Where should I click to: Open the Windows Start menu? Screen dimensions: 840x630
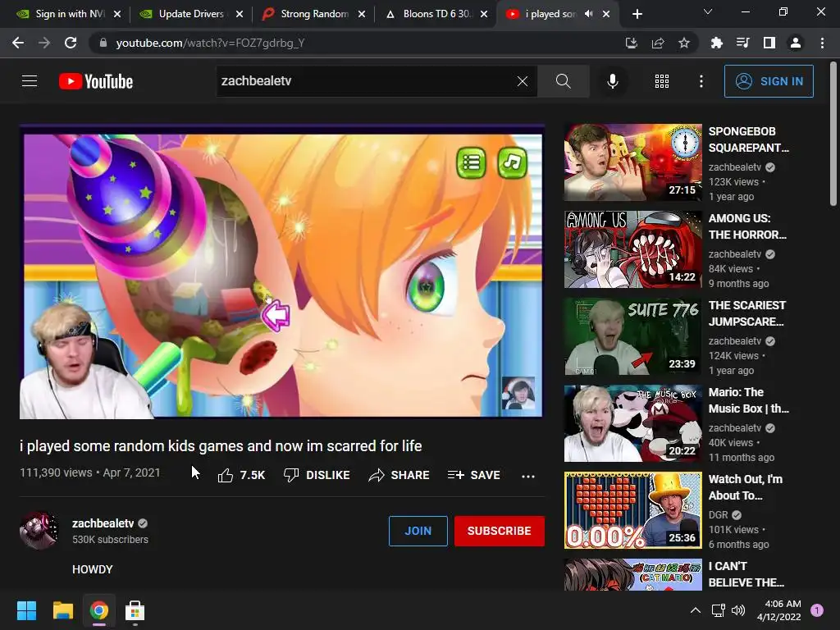pos(26,610)
